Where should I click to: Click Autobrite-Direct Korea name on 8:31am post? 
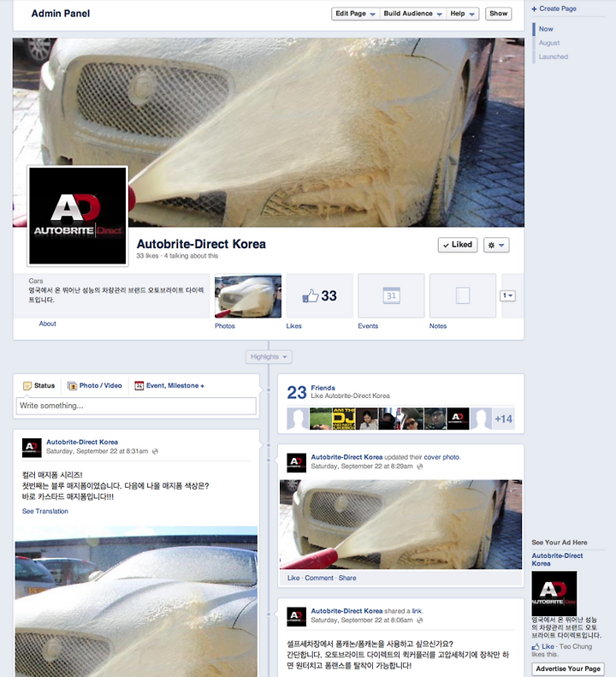coord(82,442)
